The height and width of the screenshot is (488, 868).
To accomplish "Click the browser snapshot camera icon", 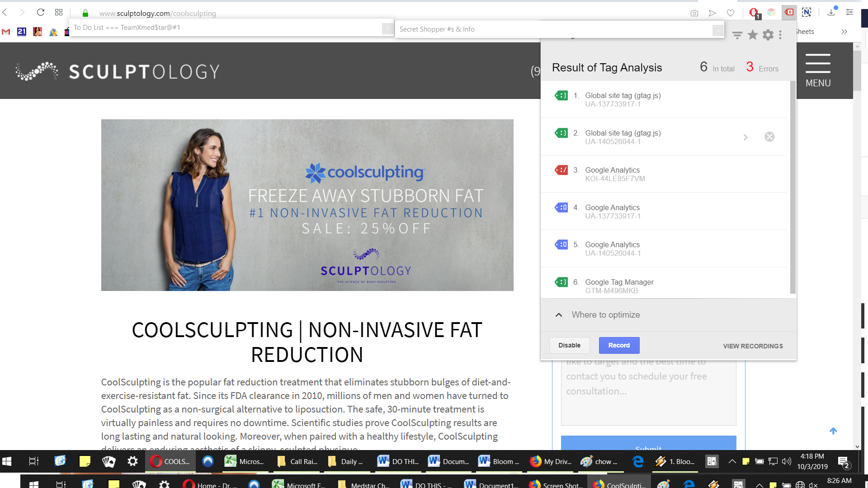I will (694, 13).
